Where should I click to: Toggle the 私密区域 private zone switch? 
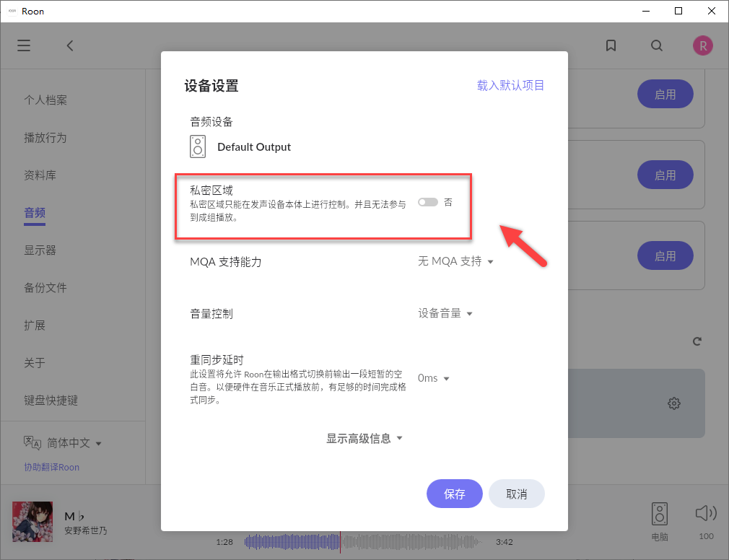pos(428,202)
